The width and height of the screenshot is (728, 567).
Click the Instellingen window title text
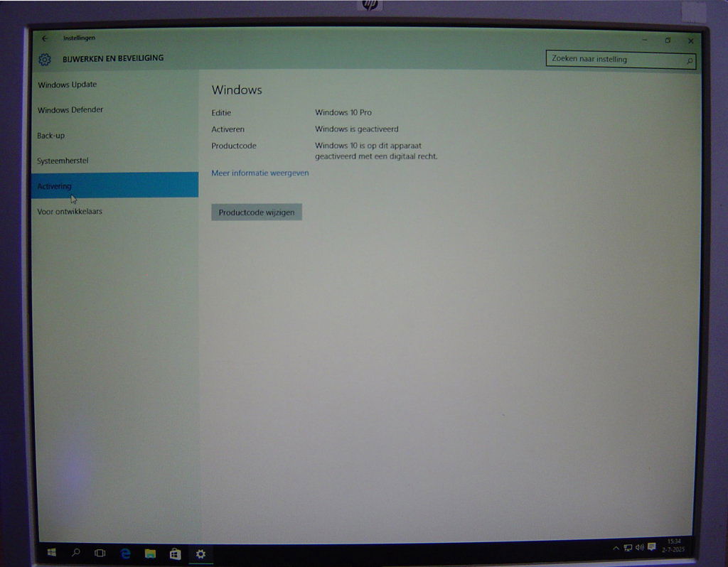pyautogui.click(x=79, y=38)
